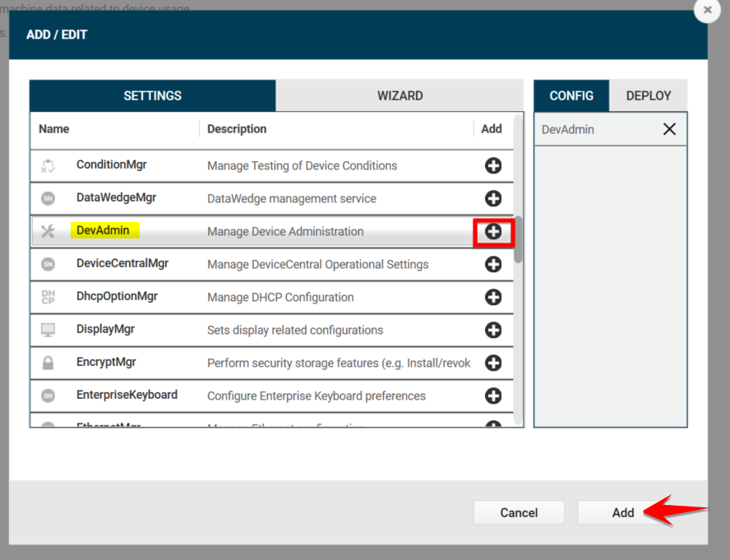730x560 pixels.
Task: Select the DevAdmin row name
Action: tap(103, 230)
